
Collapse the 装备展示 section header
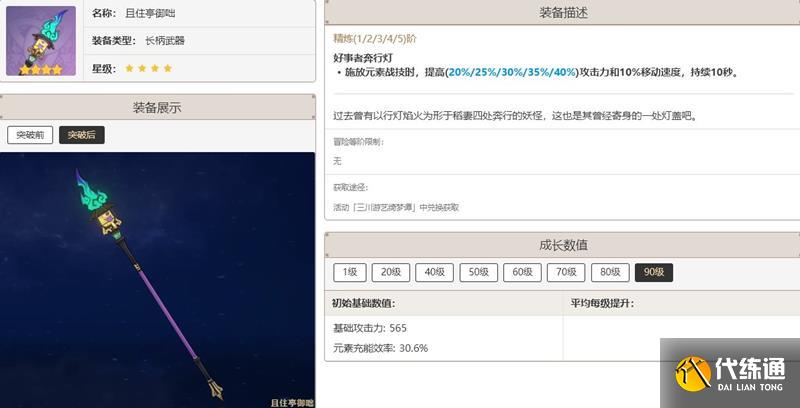click(x=157, y=107)
